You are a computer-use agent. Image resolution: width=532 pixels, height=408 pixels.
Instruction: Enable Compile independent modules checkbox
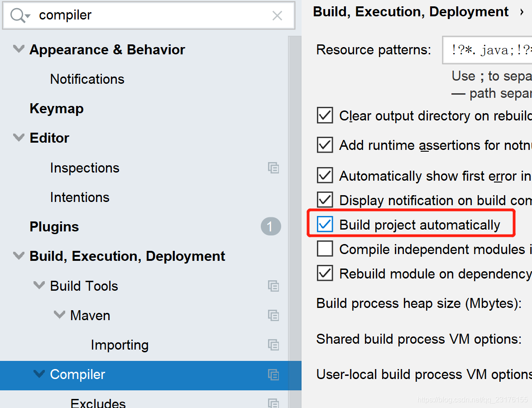pyautogui.click(x=325, y=249)
